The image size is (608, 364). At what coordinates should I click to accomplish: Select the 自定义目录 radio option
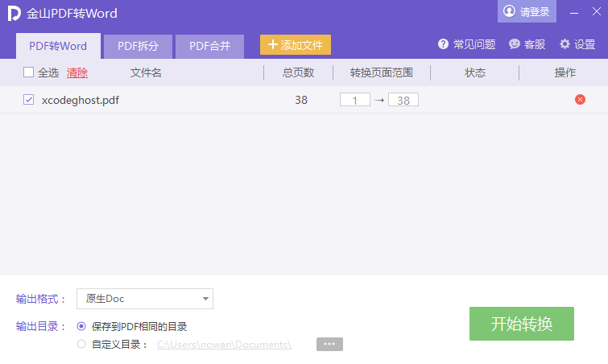81,344
